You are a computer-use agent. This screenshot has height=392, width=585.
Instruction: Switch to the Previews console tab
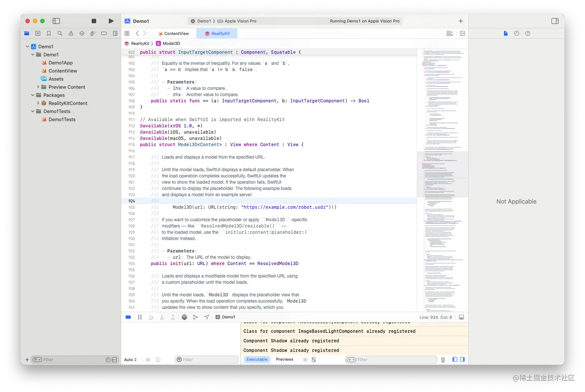click(x=284, y=360)
